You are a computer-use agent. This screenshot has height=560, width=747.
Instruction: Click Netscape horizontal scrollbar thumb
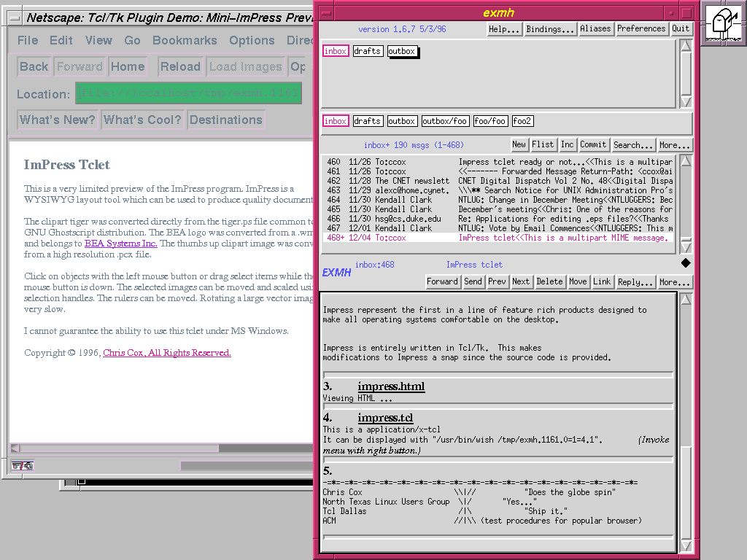pos(119,448)
